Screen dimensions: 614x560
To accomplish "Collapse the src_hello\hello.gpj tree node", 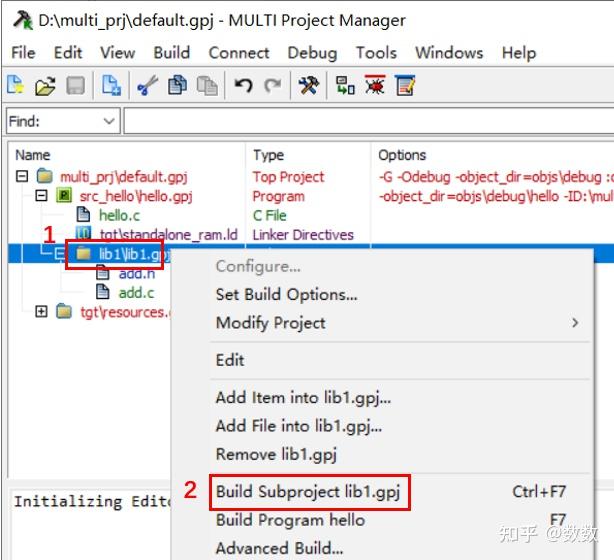I will click(x=41, y=195).
